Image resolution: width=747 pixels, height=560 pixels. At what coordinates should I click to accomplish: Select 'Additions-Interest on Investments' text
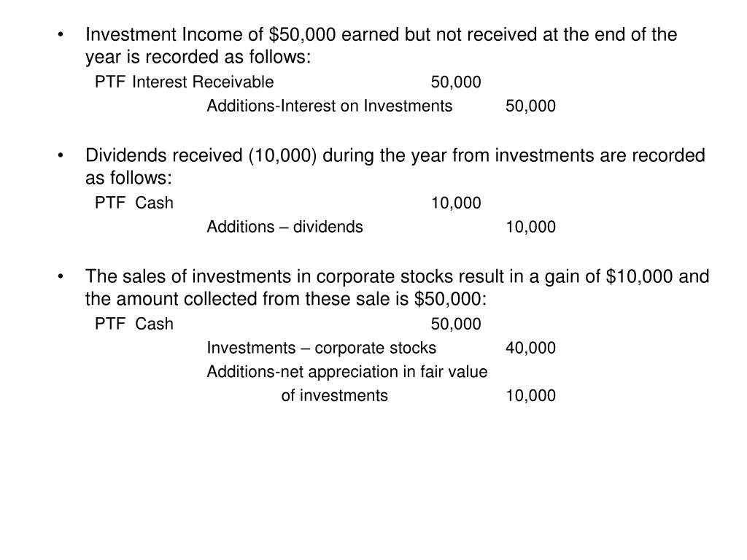[330, 106]
